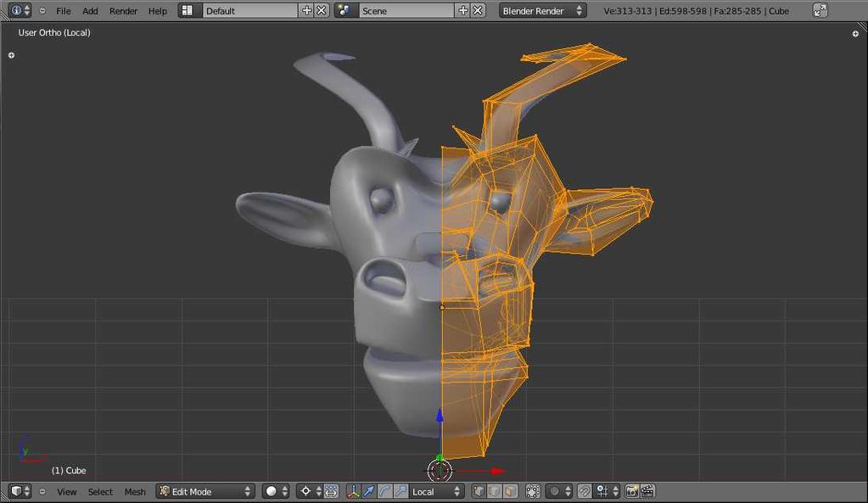
Task: Click the blue Z axis manipulator arrow
Action: 440,416
